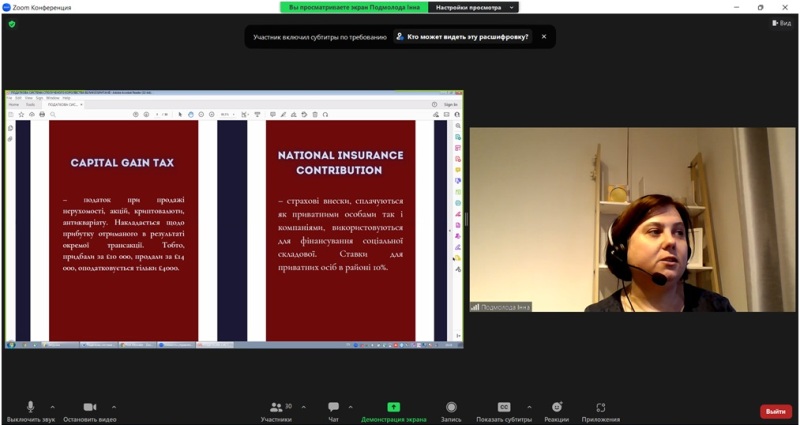800x425 pixels.
Task: Open the Вид view menu
Action: point(780,23)
